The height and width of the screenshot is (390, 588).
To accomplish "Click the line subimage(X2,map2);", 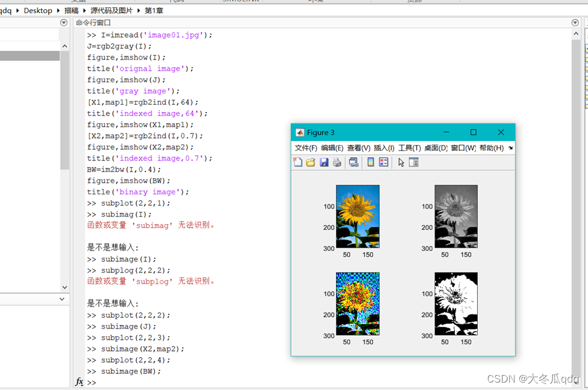I will click(142, 349).
